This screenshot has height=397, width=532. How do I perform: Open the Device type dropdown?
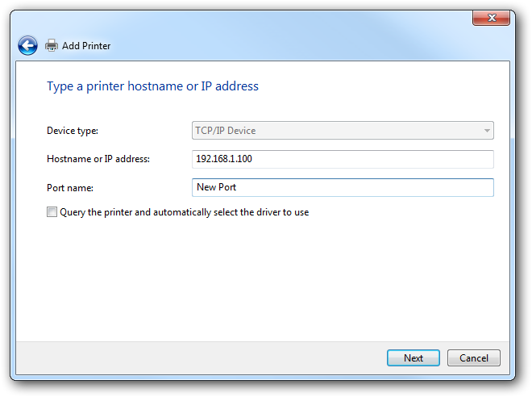[343, 131]
